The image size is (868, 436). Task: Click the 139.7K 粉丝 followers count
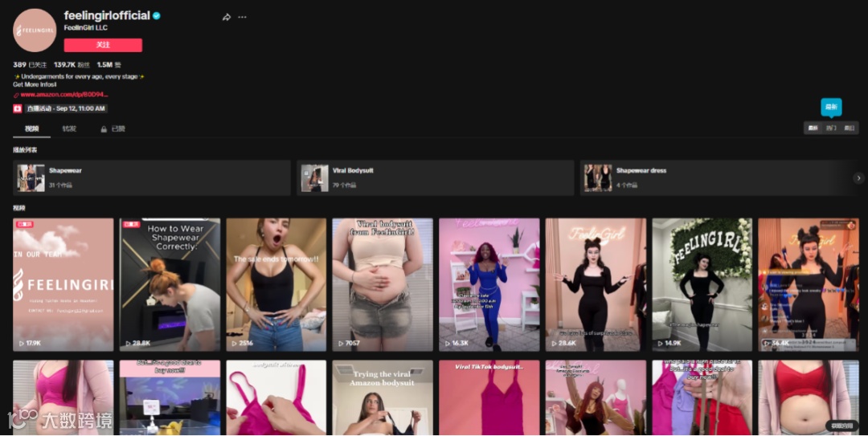click(x=72, y=65)
